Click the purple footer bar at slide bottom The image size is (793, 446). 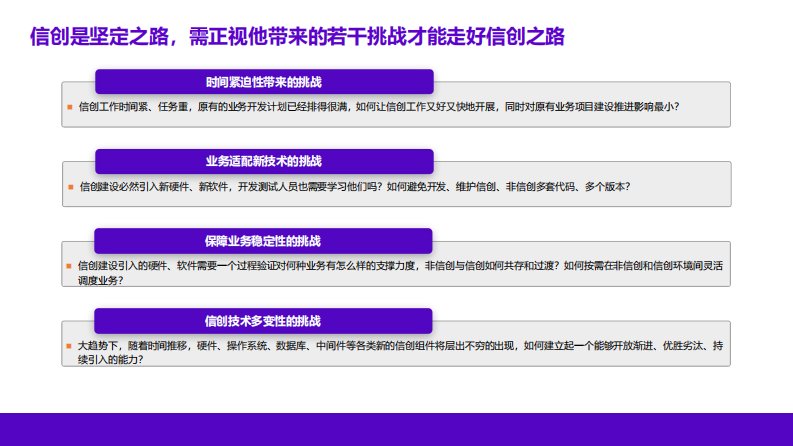click(x=396, y=429)
